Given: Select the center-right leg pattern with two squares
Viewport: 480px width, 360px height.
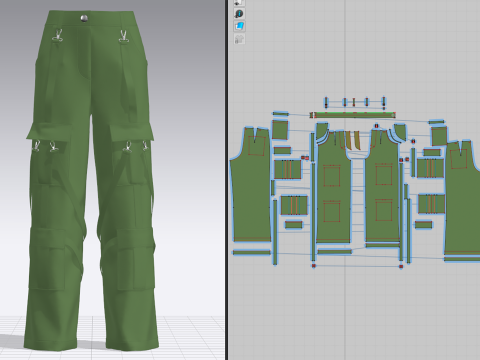Looking at the screenshot, I should pyautogui.click(x=383, y=187).
